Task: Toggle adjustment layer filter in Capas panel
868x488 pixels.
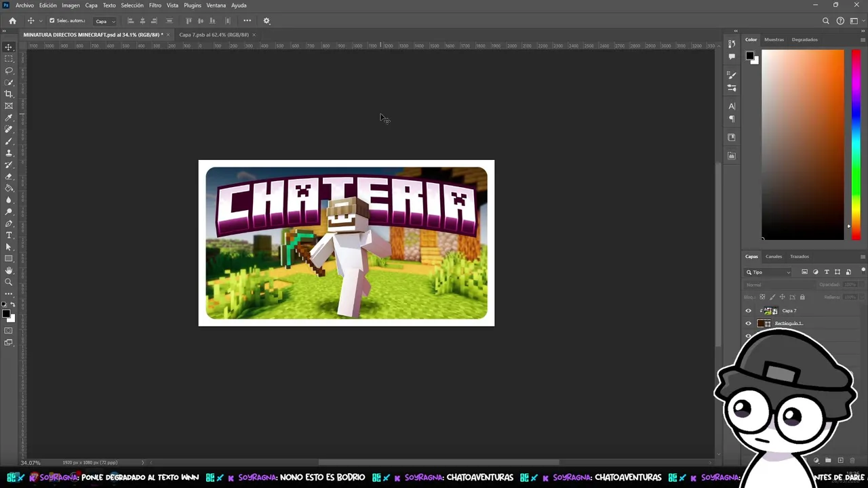Action: pyautogui.click(x=816, y=272)
